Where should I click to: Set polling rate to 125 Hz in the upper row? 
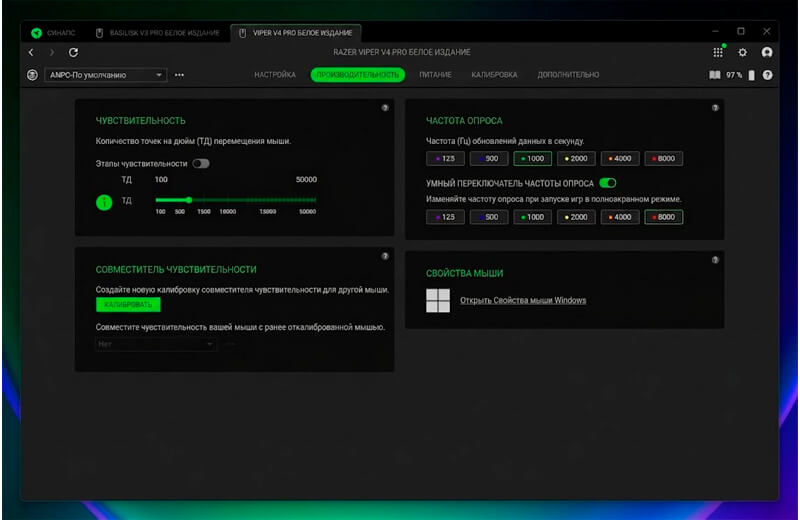[x=445, y=159]
